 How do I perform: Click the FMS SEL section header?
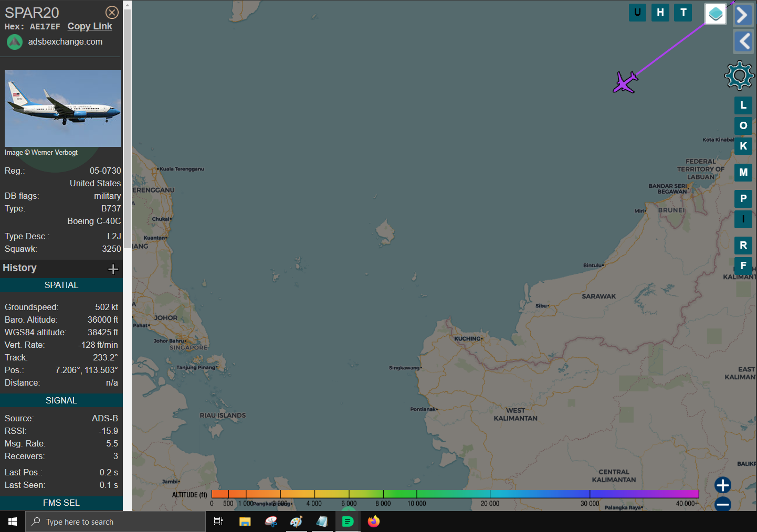[x=61, y=503]
